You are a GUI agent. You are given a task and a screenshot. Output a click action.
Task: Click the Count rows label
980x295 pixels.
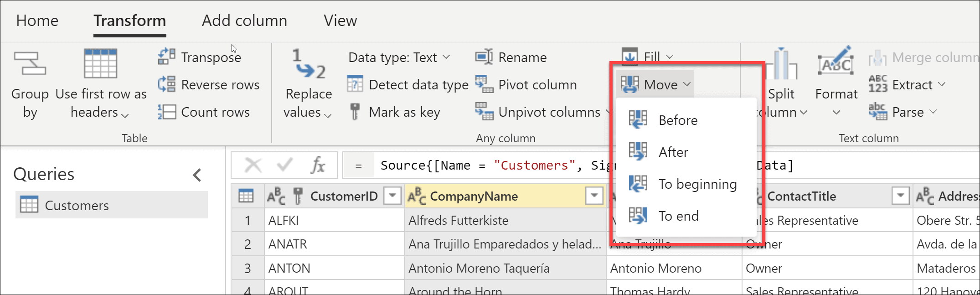tap(215, 112)
